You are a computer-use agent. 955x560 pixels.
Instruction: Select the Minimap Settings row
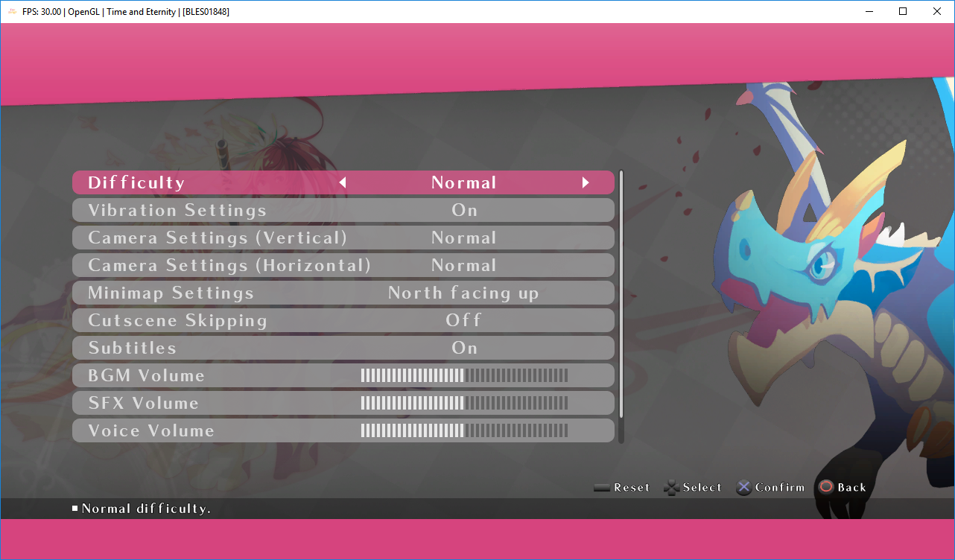pos(343,293)
